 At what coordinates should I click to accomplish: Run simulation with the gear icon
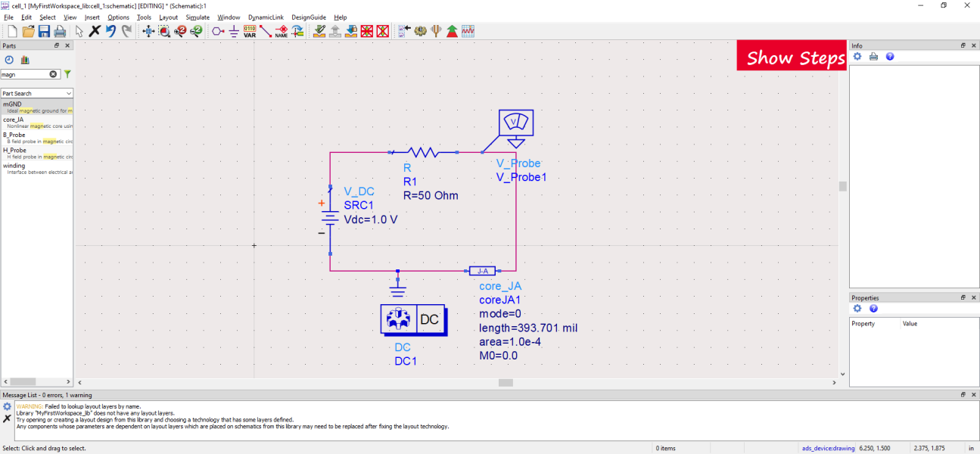tap(420, 31)
